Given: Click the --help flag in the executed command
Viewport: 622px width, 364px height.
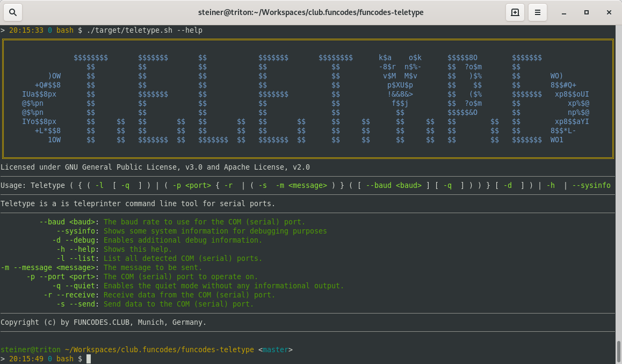Looking at the screenshot, I should tap(190, 30).
